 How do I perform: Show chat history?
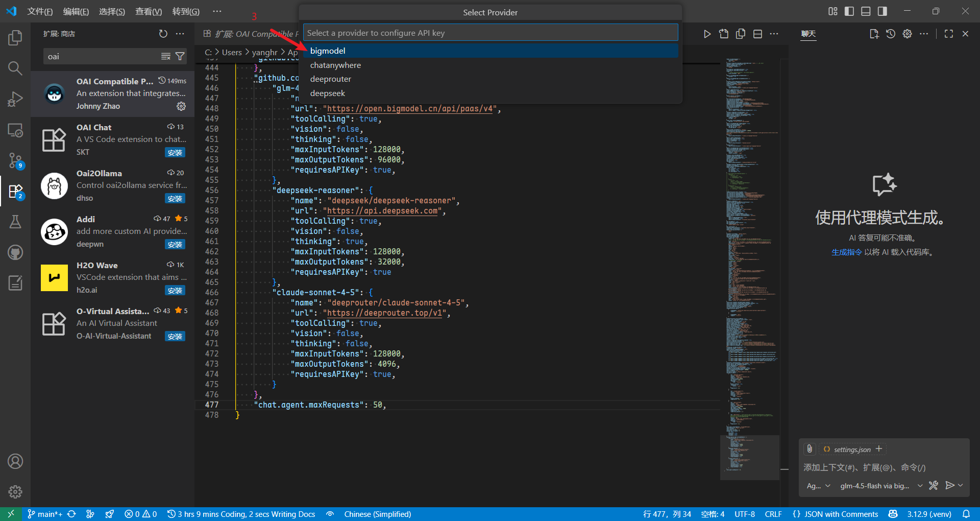click(x=891, y=34)
